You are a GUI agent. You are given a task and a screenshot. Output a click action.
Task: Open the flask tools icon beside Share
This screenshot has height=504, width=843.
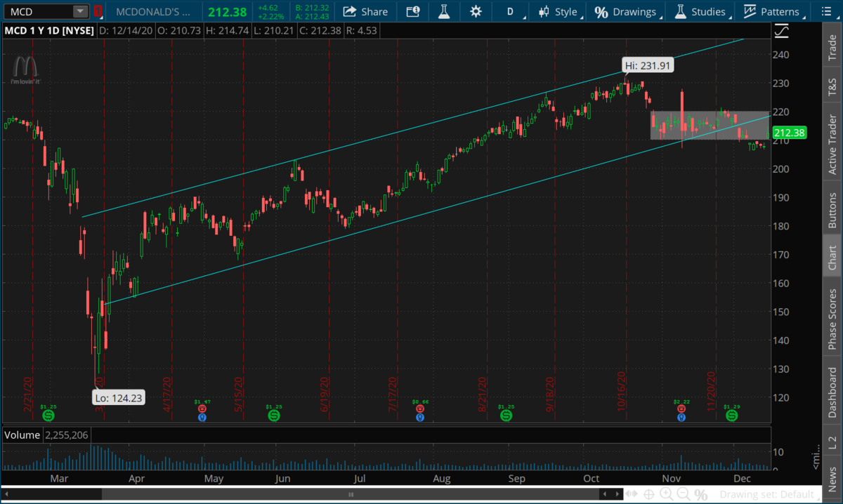tap(443, 12)
